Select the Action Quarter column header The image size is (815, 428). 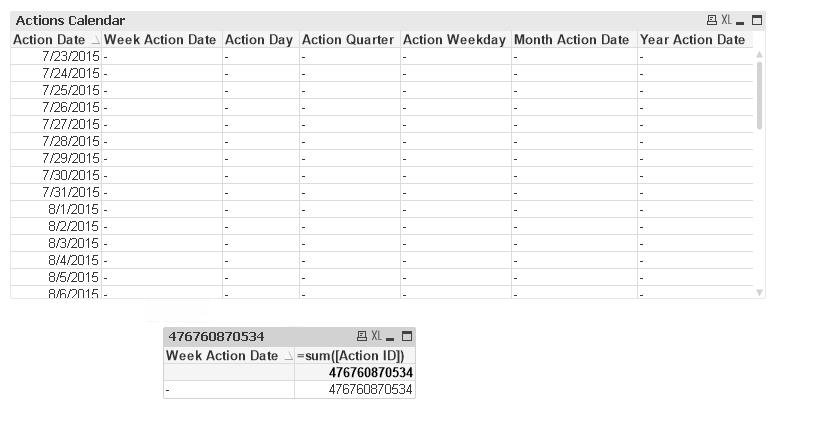(348, 39)
